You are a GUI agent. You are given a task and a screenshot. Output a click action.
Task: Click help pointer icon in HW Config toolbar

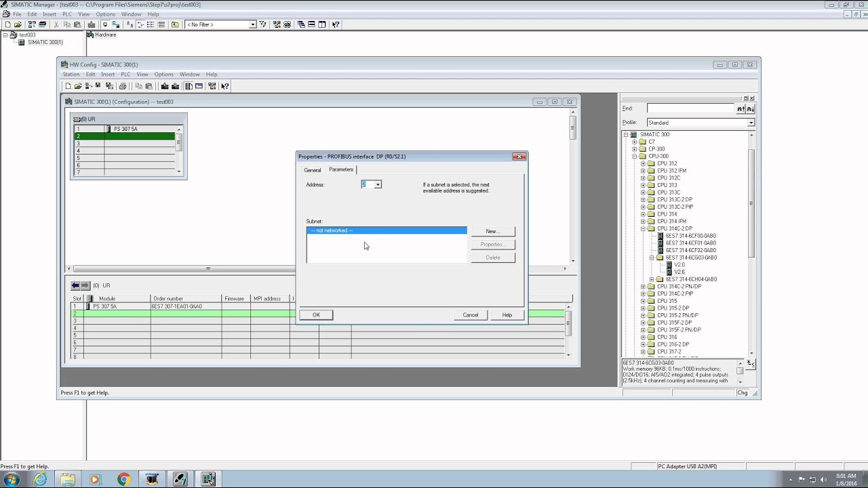(x=225, y=86)
